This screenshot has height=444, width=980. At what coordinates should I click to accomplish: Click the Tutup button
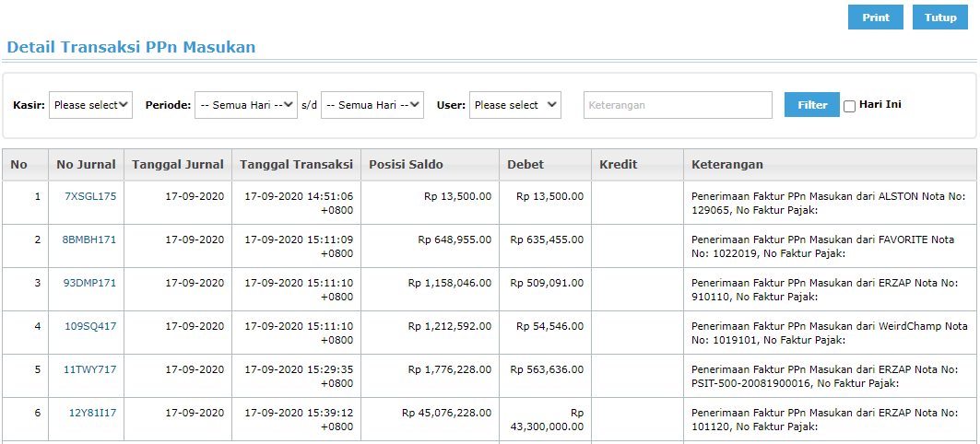pyautogui.click(x=940, y=18)
